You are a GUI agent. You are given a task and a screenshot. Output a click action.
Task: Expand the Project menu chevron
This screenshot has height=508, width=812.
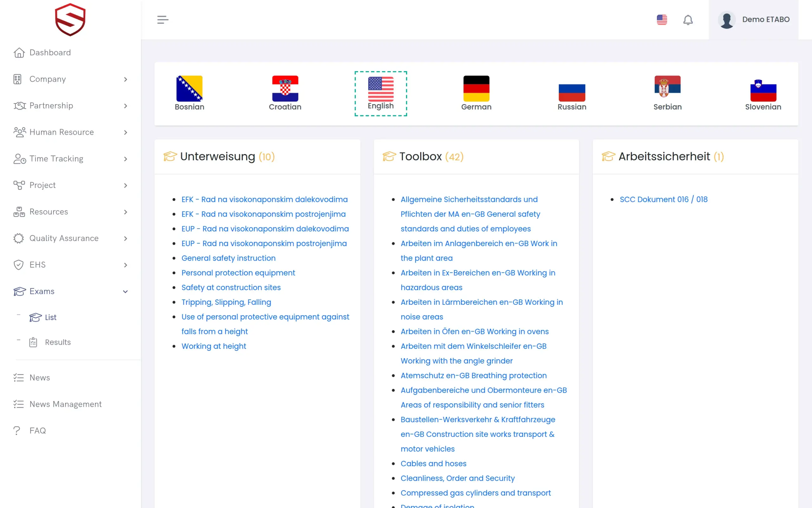click(126, 185)
